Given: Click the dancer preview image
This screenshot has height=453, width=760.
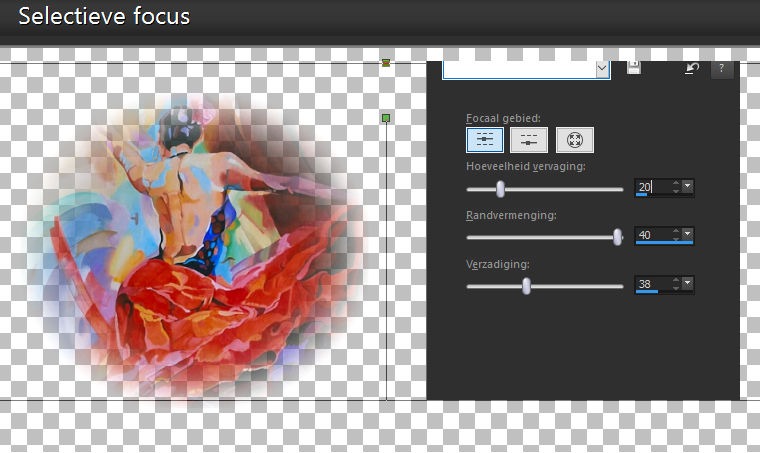Looking at the screenshot, I should (x=199, y=247).
